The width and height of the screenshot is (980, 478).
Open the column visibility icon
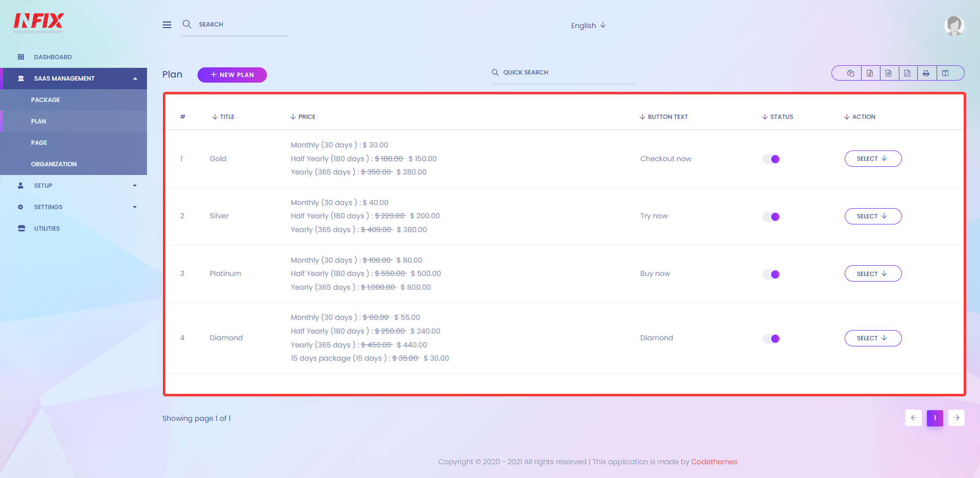(x=945, y=73)
